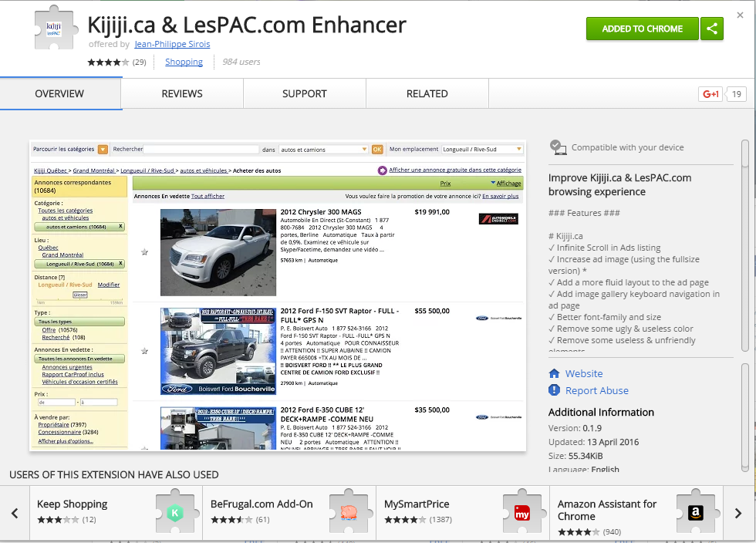756x543 pixels.
Task: Open the Website link
Action: (584, 374)
